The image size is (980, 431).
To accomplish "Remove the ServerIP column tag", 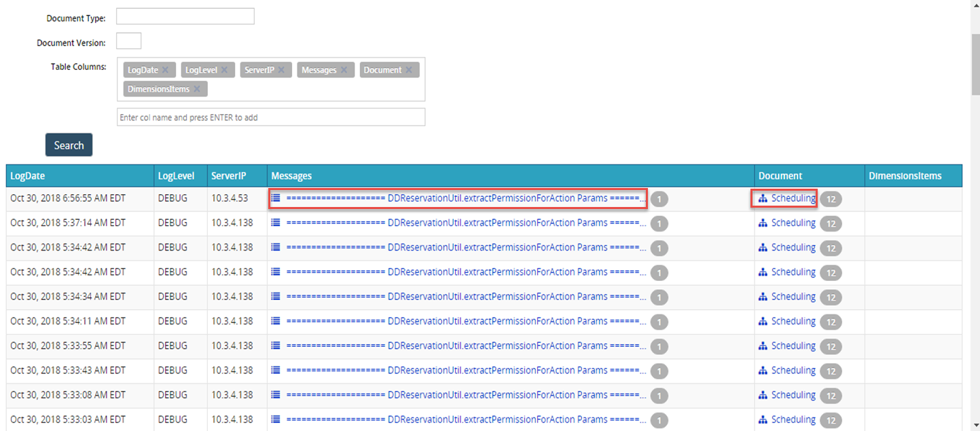I will [281, 70].
